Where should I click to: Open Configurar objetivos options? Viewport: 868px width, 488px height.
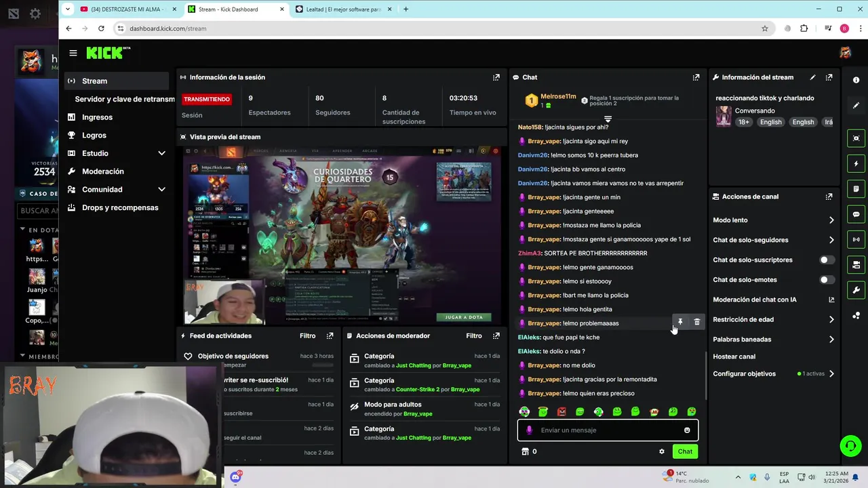pos(774,373)
